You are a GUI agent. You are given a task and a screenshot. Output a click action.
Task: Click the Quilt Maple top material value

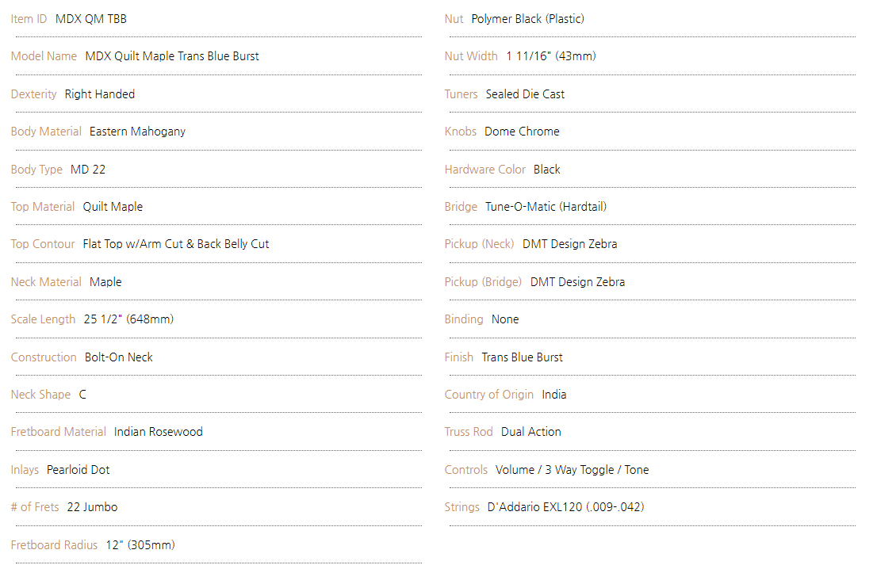point(113,207)
